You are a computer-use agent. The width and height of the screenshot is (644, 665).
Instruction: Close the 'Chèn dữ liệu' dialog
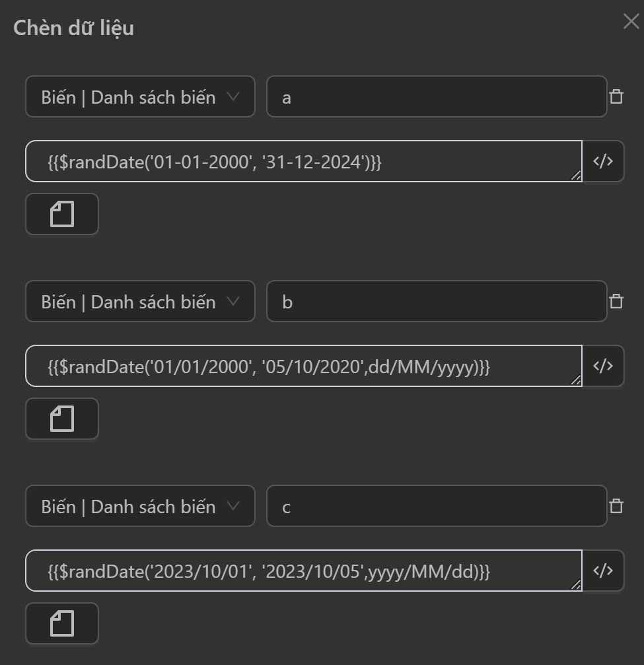[631, 21]
